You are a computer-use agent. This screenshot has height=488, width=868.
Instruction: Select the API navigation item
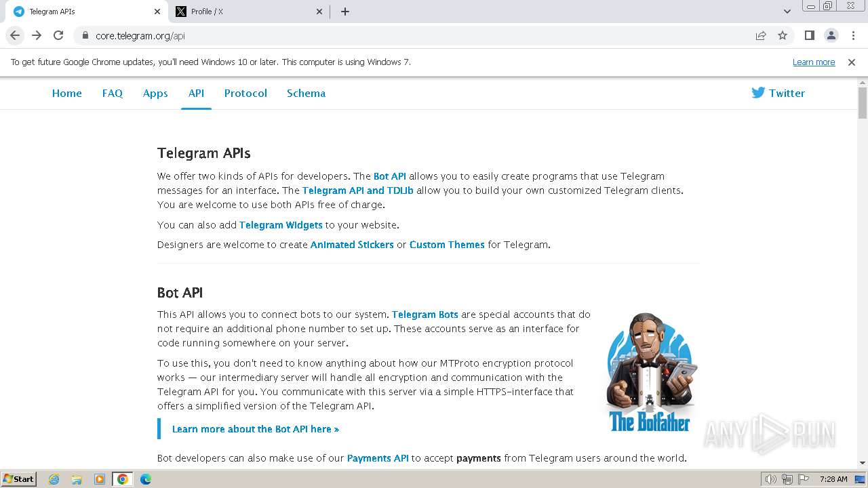(196, 94)
